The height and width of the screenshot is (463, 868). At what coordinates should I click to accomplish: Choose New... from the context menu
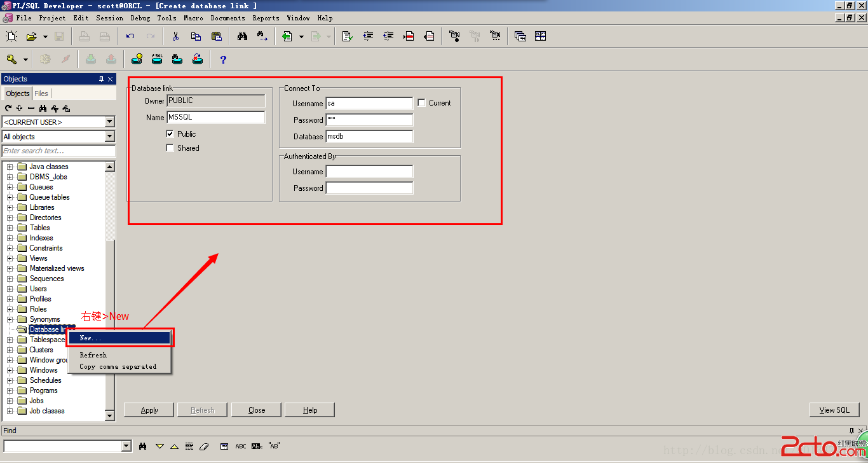[x=119, y=338]
